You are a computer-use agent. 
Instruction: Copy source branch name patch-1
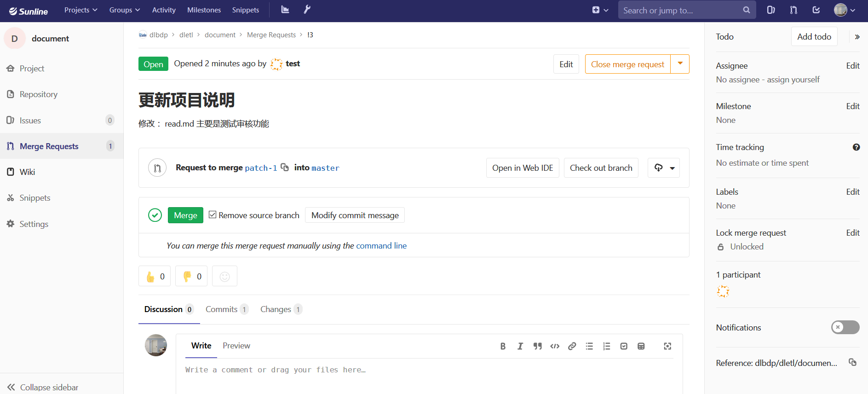click(x=285, y=167)
